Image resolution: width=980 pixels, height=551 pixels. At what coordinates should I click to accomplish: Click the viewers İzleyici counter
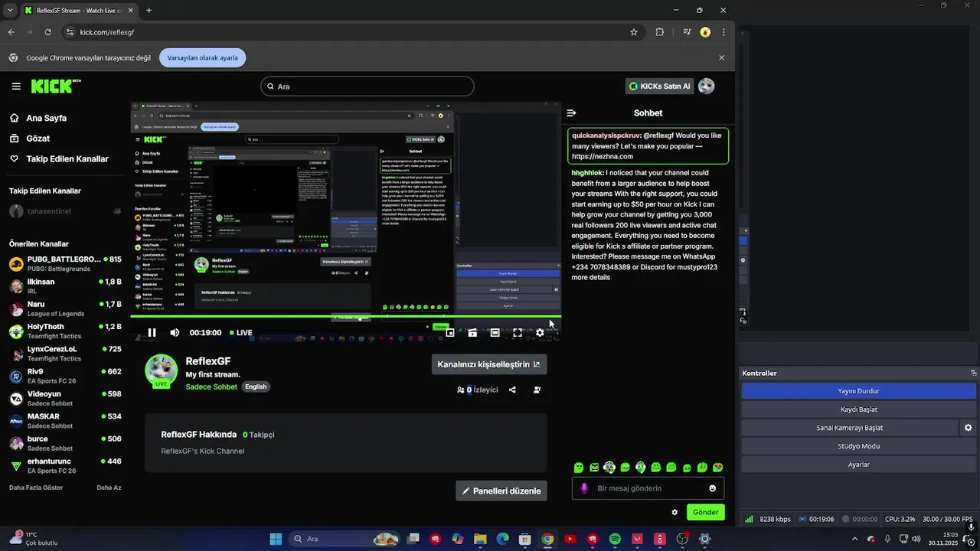478,390
